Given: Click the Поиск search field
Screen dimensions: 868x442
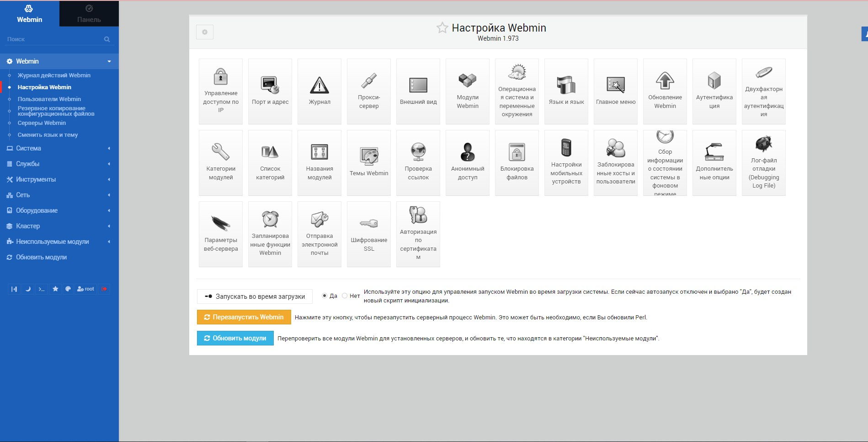Looking at the screenshot, I should click(x=54, y=39).
